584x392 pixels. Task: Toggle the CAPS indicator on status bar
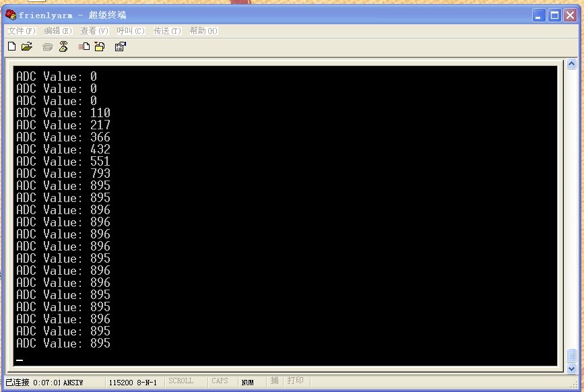pyautogui.click(x=220, y=381)
